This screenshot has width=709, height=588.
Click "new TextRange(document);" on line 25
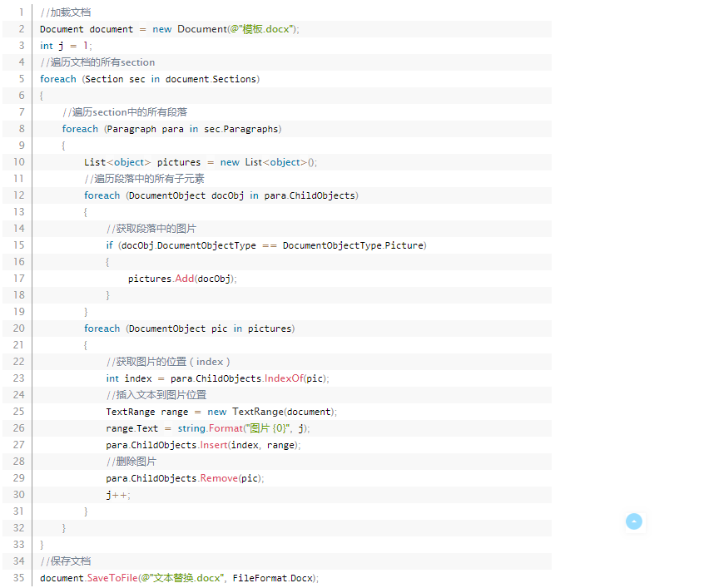[x=272, y=412]
